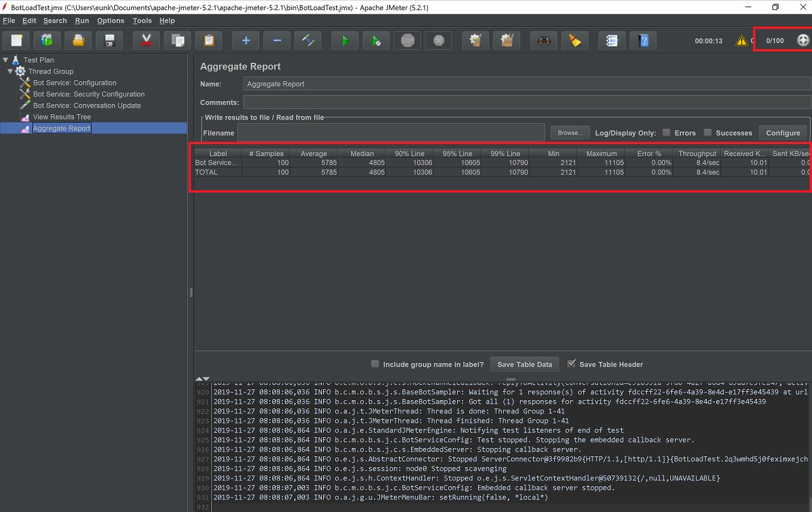Select the TOTAL row label cell
The image size is (812, 512).
pyautogui.click(x=218, y=172)
